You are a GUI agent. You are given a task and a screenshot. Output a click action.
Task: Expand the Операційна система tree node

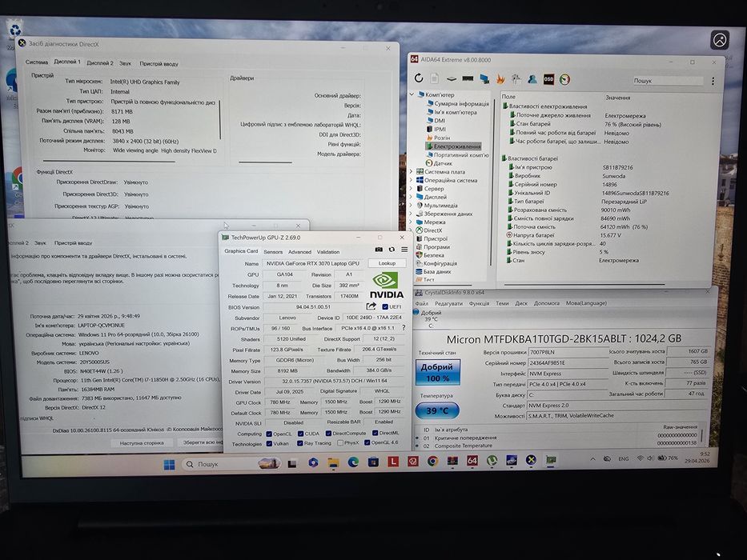coord(412,180)
